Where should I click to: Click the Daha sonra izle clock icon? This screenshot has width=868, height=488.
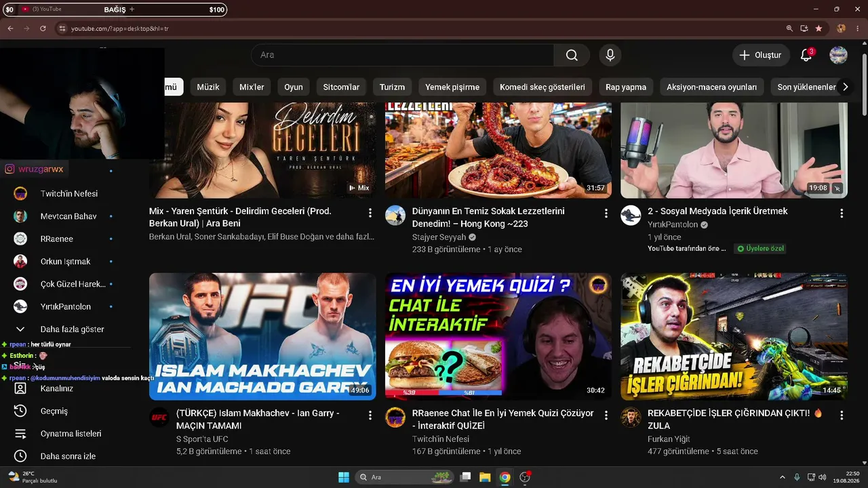pos(20,456)
